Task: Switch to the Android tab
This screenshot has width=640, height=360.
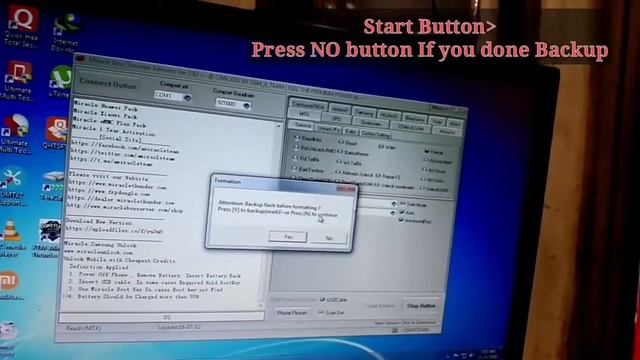Action: coord(340,109)
